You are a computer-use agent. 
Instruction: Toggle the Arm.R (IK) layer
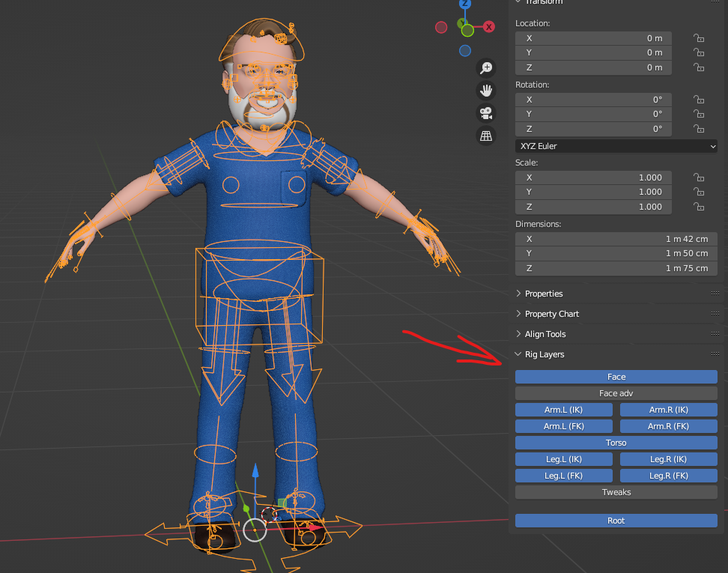pos(669,410)
